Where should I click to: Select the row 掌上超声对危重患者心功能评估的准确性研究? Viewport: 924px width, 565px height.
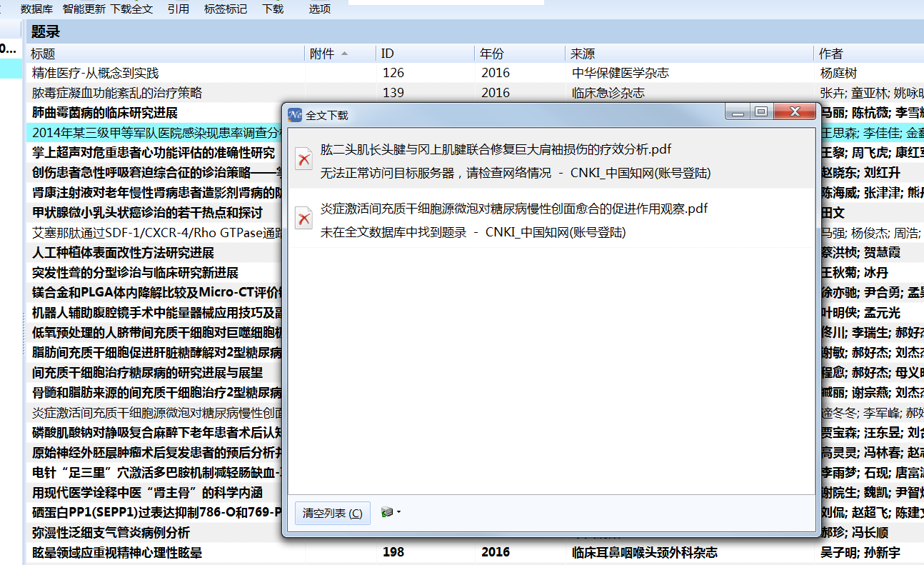(x=154, y=153)
